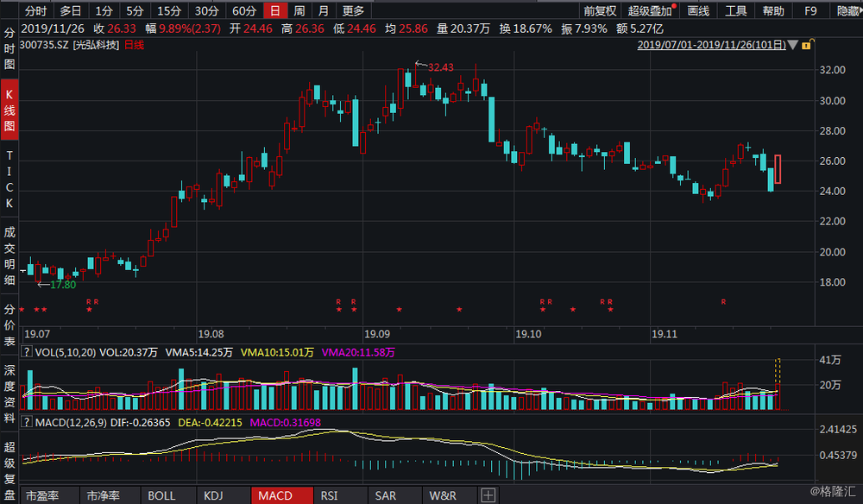
Task: Select the K线图 sidebar view
Action: pos(9,110)
